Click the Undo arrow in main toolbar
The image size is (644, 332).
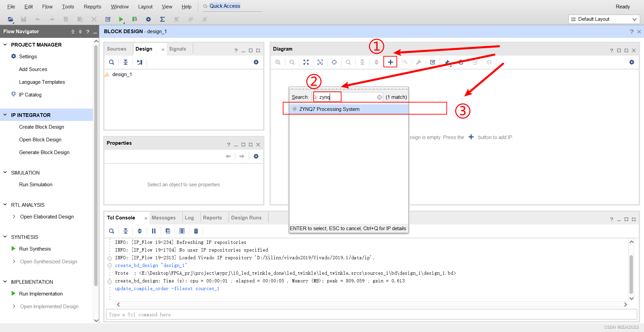click(38, 19)
